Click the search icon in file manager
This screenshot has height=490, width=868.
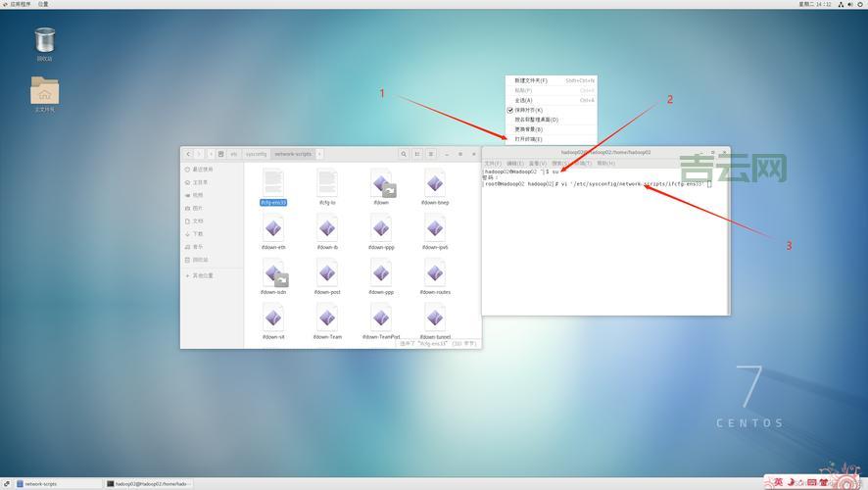[x=403, y=154]
